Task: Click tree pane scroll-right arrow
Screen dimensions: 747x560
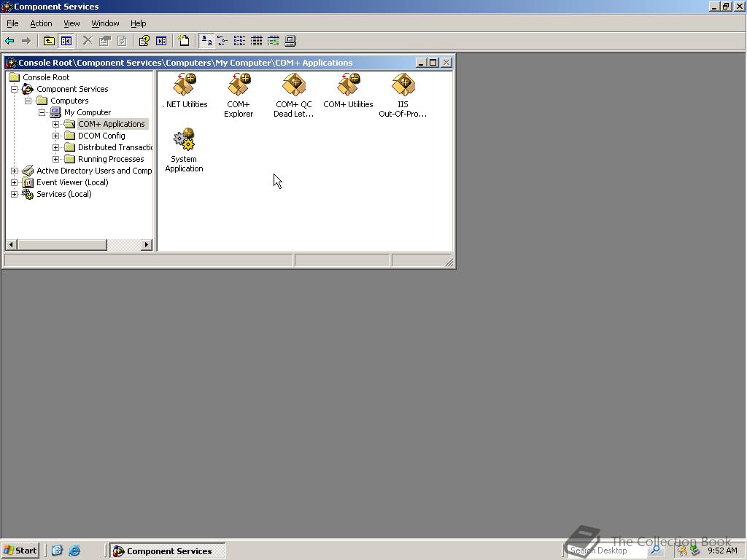Action: point(147,245)
